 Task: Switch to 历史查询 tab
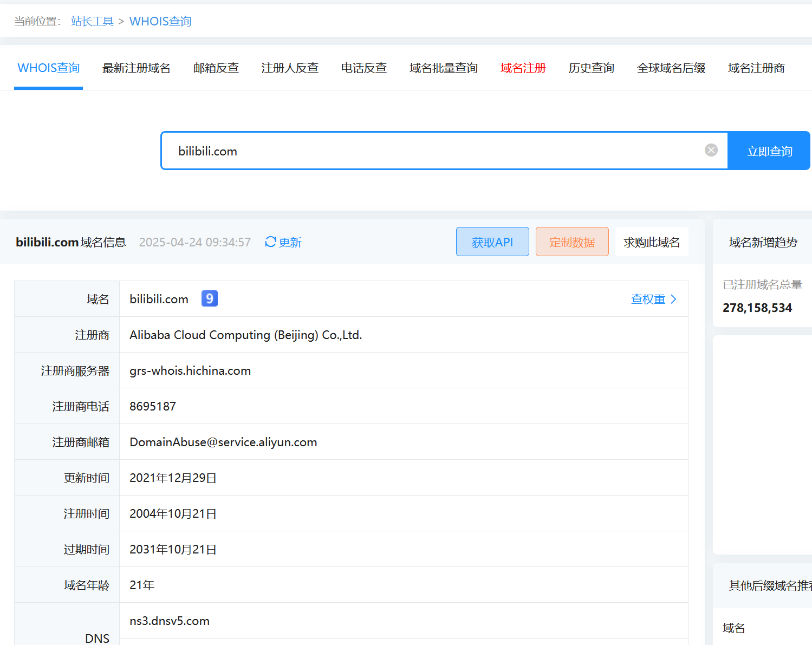pyautogui.click(x=592, y=68)
